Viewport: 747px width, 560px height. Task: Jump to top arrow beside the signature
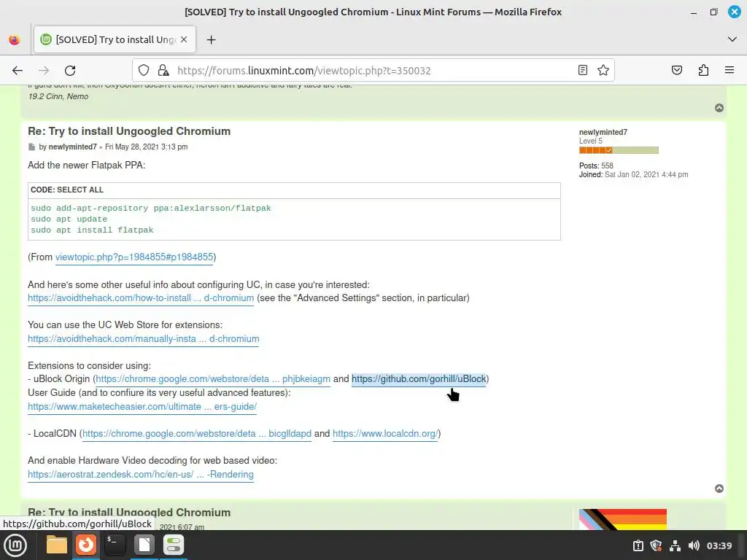(x=719, y=108)
